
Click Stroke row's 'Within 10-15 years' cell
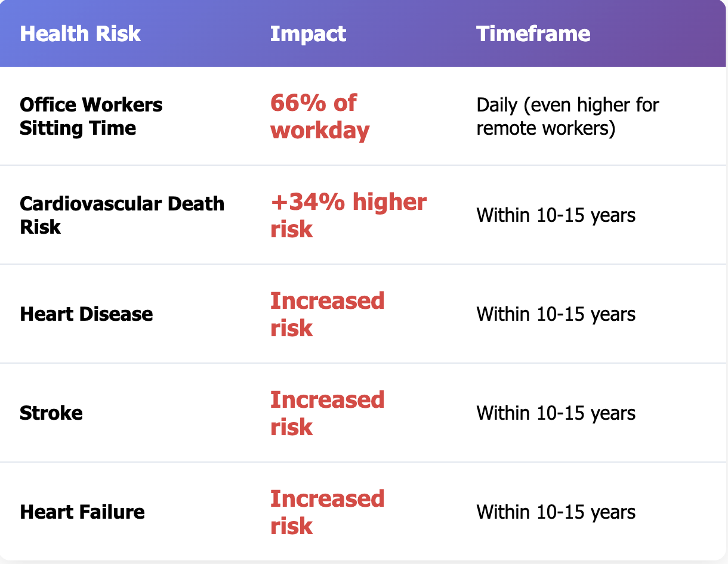coord(556,413)
